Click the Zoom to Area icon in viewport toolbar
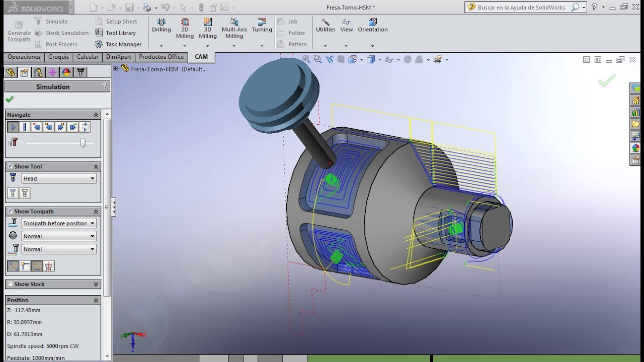 coord(317,59)
